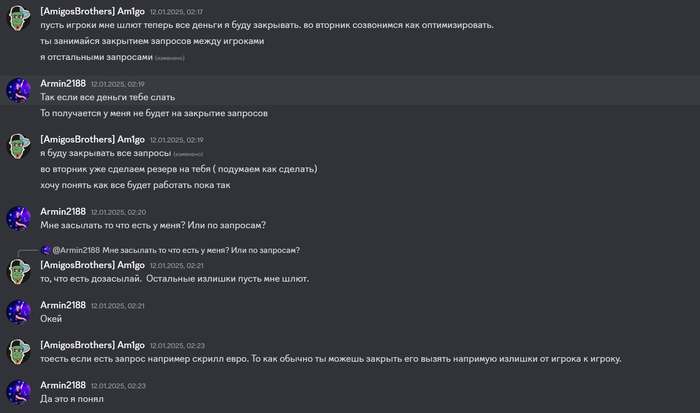The image size is (700, 413).
Task: Click Am1go's avatar on the 02:17 message
Action: coord(18,19)
